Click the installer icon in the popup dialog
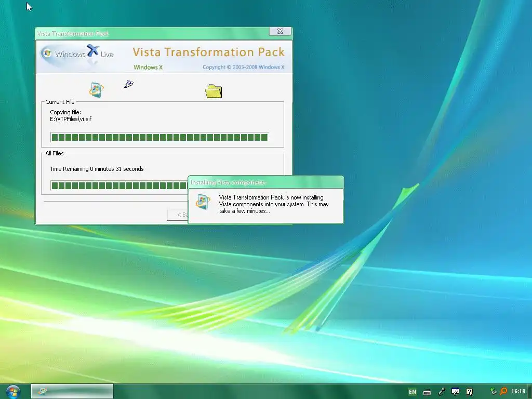This screenshot has width=532, height=399. [x=203, y=202]
